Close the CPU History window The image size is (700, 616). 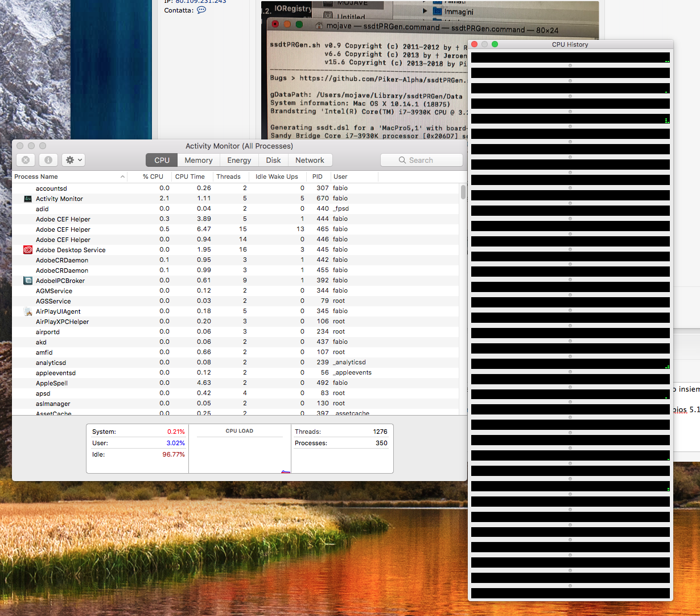(475, 44)
